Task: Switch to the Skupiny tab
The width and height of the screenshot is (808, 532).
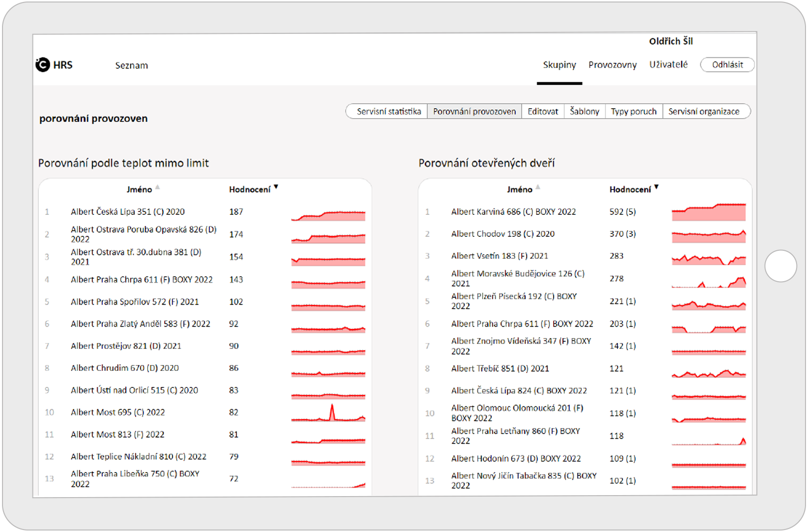Action: coord(559,65)
